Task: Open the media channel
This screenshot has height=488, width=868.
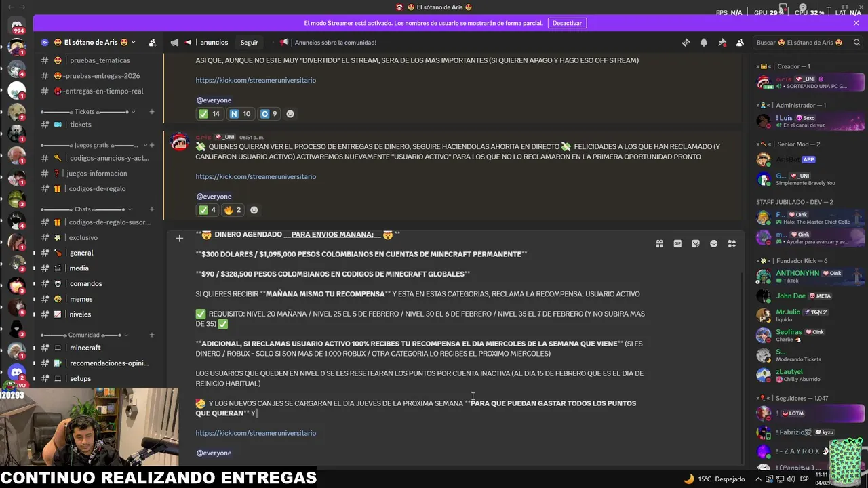Action: click(x=97, y=268)
